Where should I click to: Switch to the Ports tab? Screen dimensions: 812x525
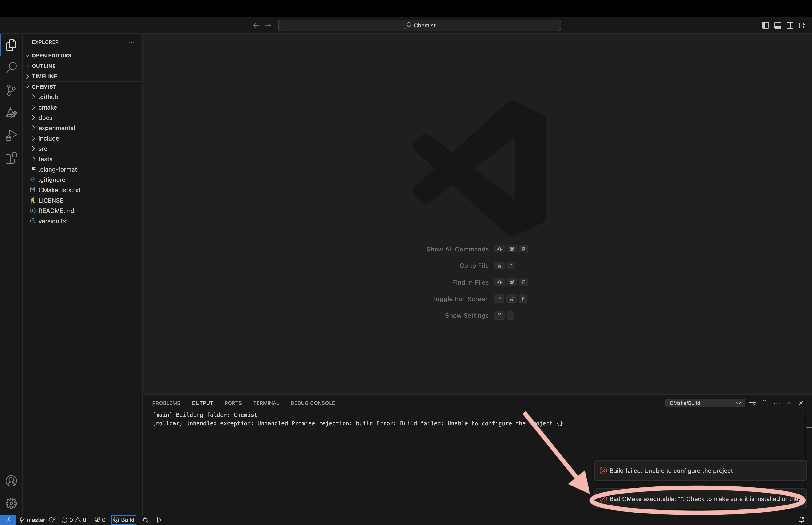tap(233, 403)
